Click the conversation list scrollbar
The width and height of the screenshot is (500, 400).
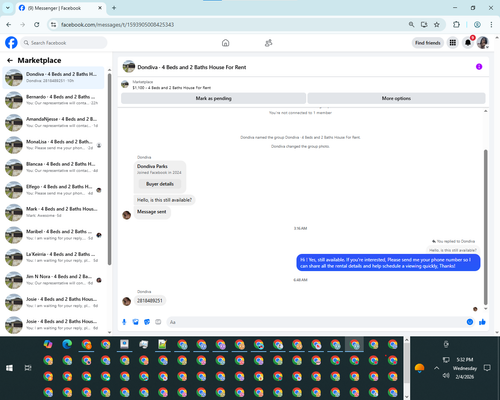109,170
